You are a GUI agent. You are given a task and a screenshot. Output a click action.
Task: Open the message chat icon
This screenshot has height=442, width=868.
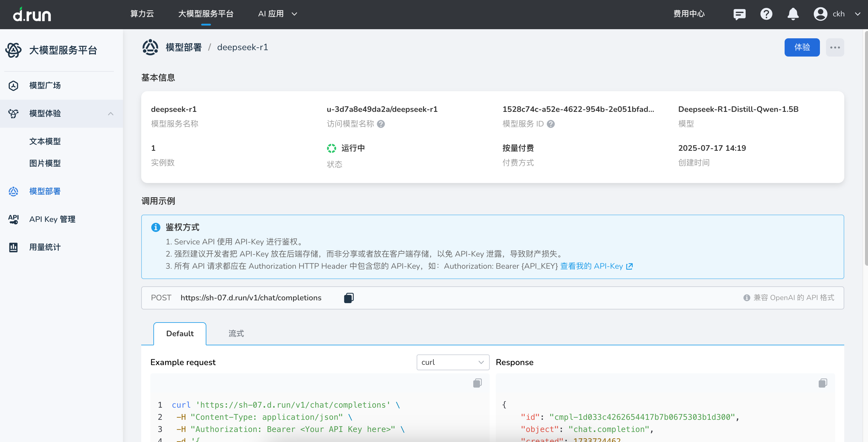[x=739, y=14]
